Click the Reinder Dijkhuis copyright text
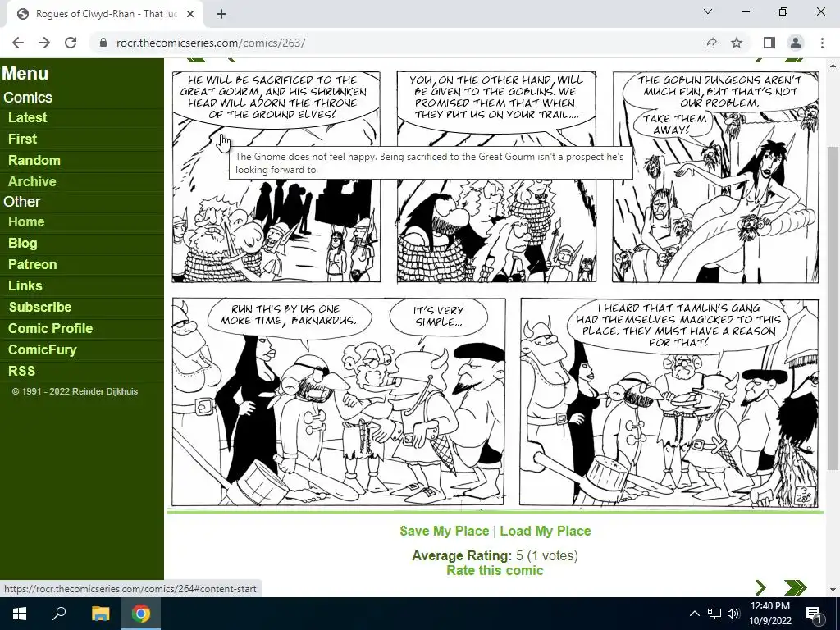 (x=75, y=391)
